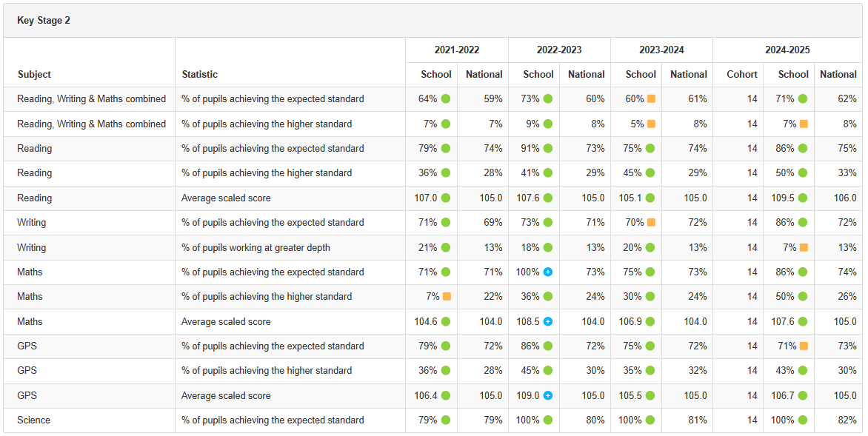The height and width of the screenshot is (436, 868).
Task: Click green circle beside Reading 109.5 2024-2025
Action: coord(804,198)
